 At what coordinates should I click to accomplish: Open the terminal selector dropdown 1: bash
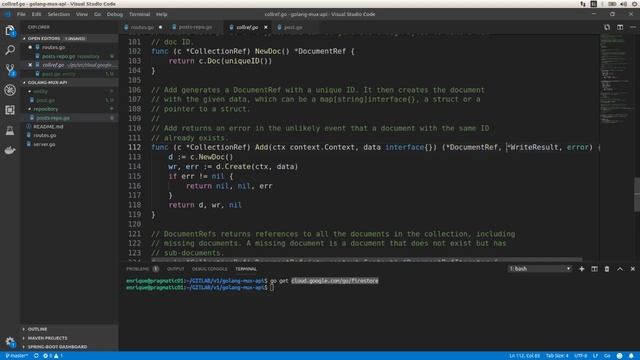pyautogui.click(x=539, y=269)
